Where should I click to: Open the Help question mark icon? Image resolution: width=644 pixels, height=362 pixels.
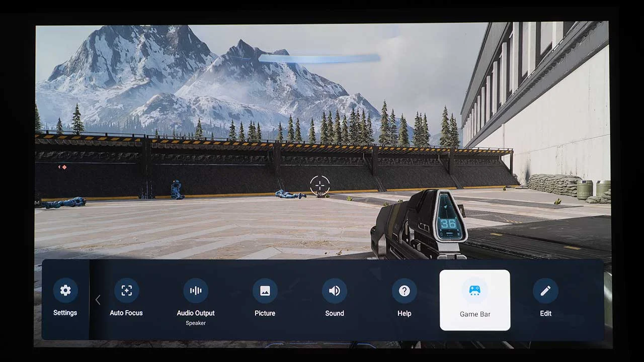pyautogui.click(x=405, y=291)
